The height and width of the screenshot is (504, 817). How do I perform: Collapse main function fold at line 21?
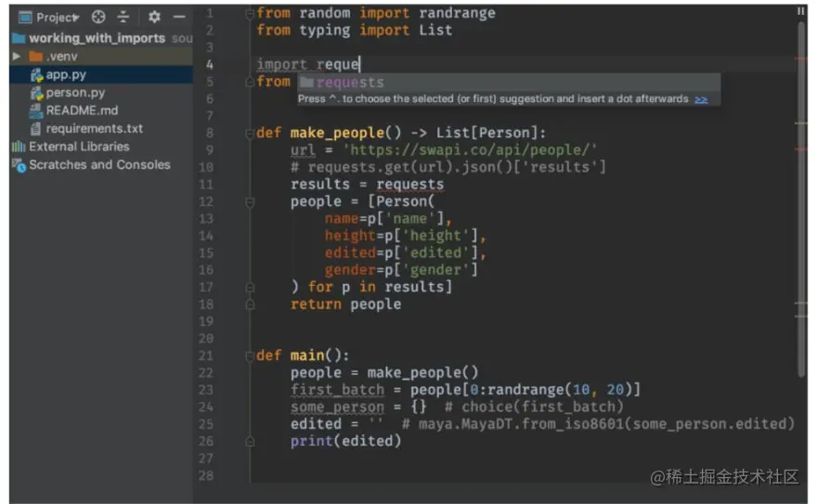[250, 356]
